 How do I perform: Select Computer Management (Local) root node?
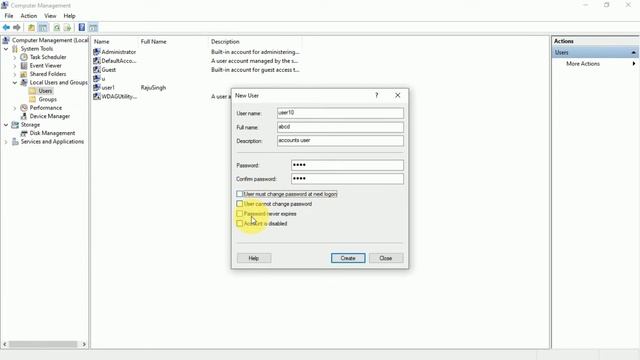click(50, 40)
